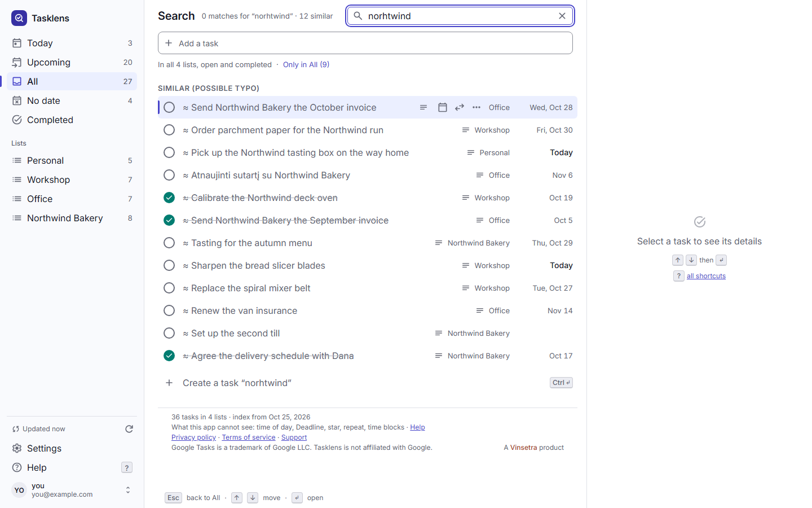
Task: Open the No date view
Action: click(x=72, y=100)
